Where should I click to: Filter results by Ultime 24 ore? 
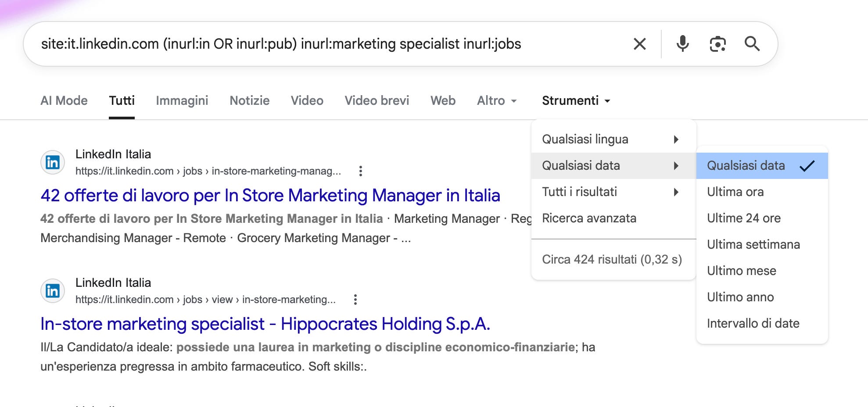pos(762,218)
